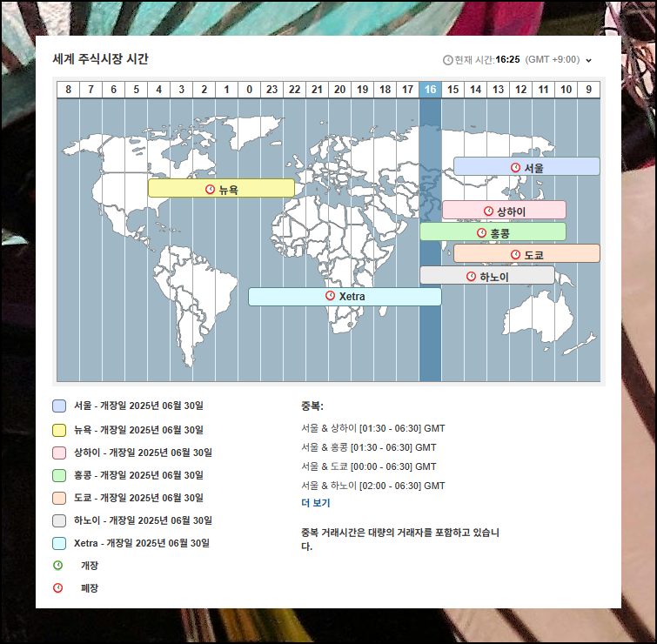657x644 pixels.
Task: Click the closed clock icon on Xetra bar
Action: pyautogui.click(x=330, y=296)
